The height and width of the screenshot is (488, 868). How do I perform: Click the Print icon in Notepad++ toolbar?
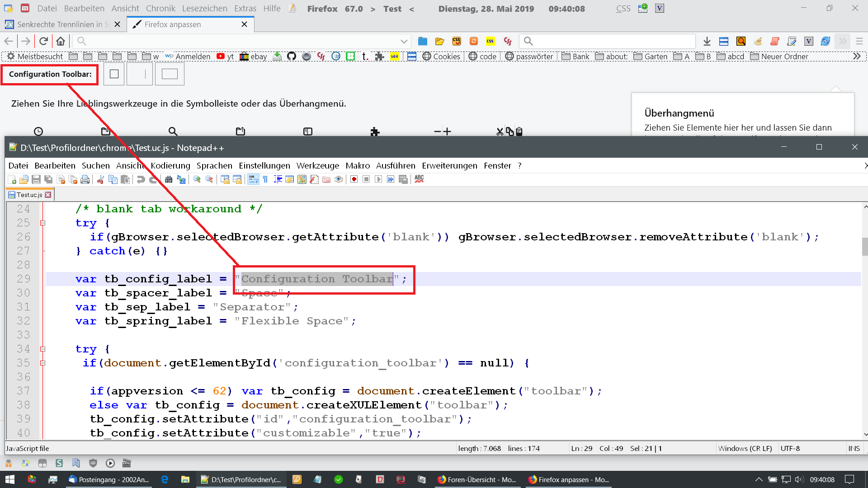85,179
